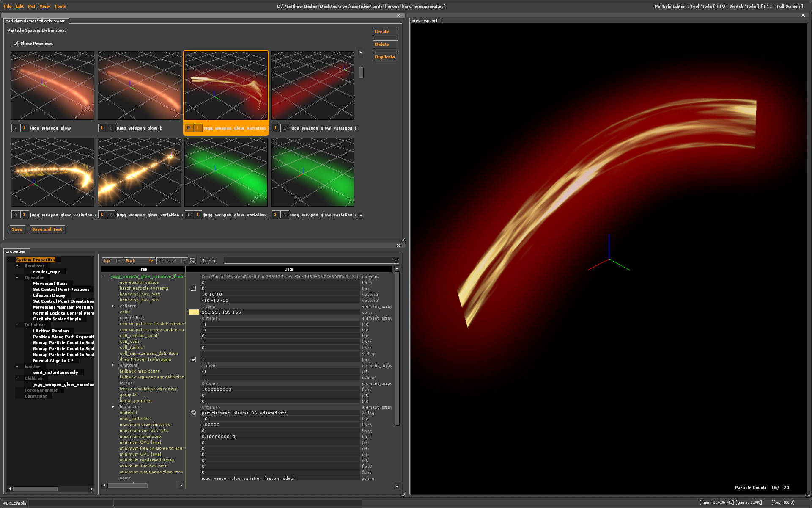Click the 1 button for jugg_weapon_glow

(x=24, y=128)
